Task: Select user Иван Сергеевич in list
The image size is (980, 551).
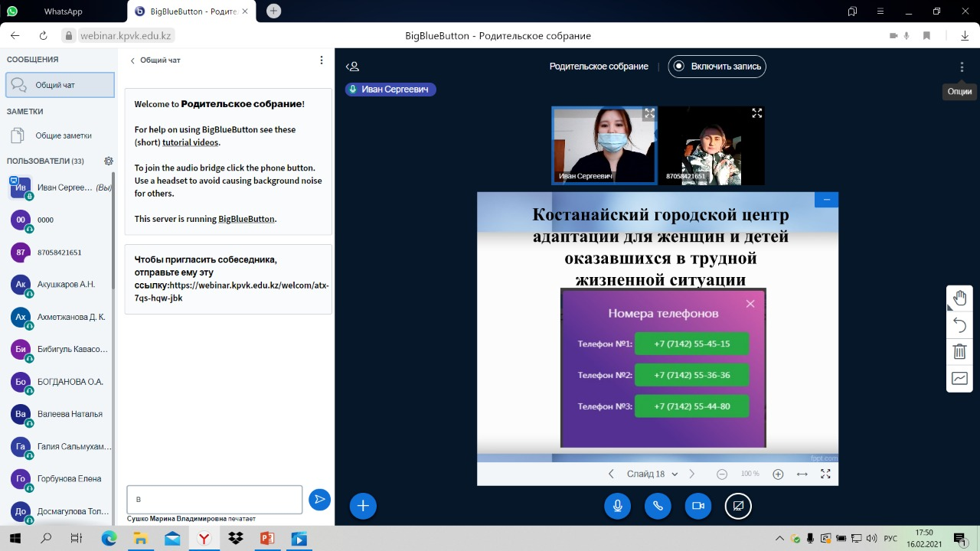Action: pos(60,187)
